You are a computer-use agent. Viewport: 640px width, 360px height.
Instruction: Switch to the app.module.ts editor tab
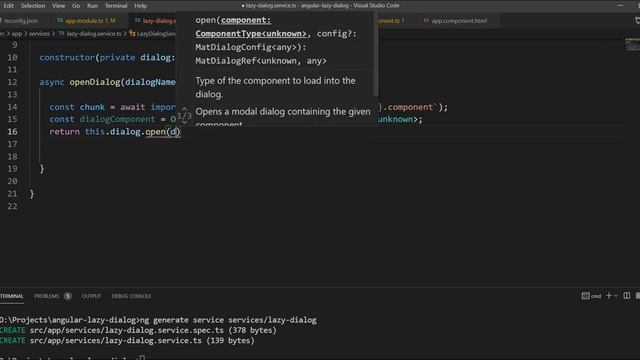90,20
